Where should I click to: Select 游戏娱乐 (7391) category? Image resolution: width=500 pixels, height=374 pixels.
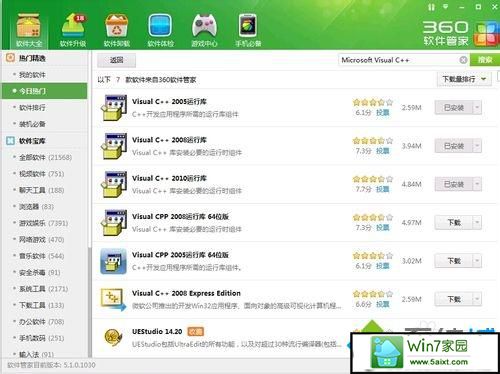(44, 223)
